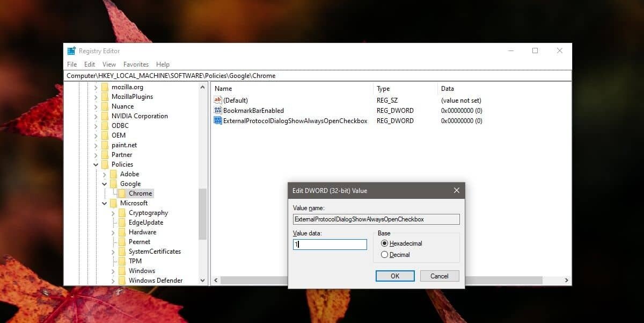Expand the Hardware key

113,232
